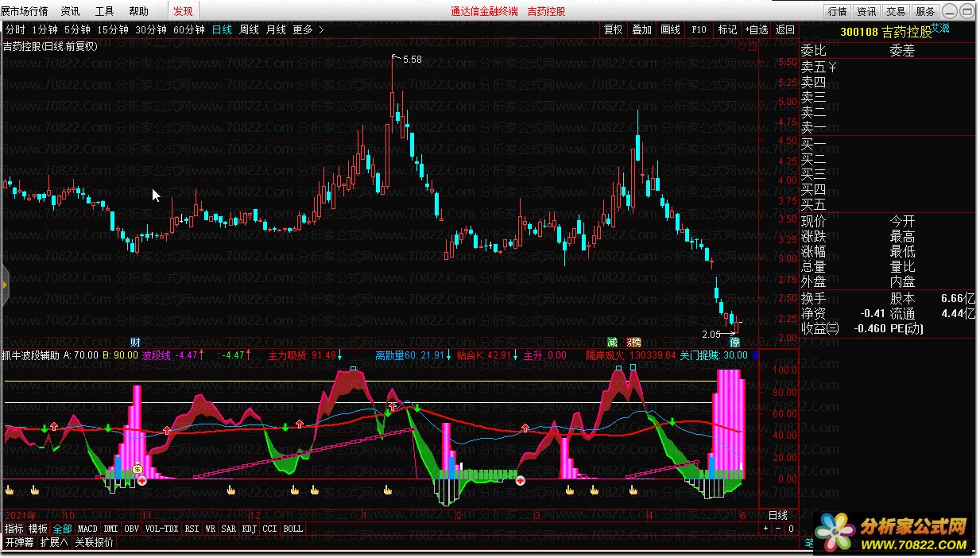Click the 通达信金融终端 title text

[x=484, y=11]
